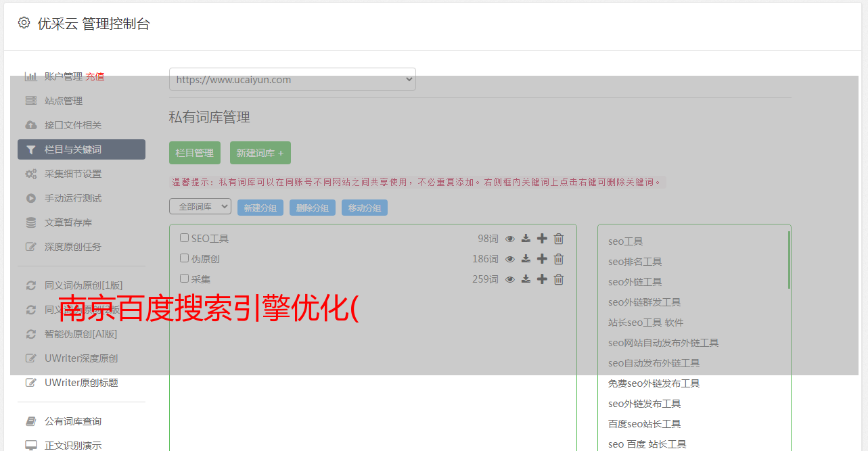Screen dimensions: 868x451
Task: Click the database icon for 文章暂存库
Action: point(31,222)
